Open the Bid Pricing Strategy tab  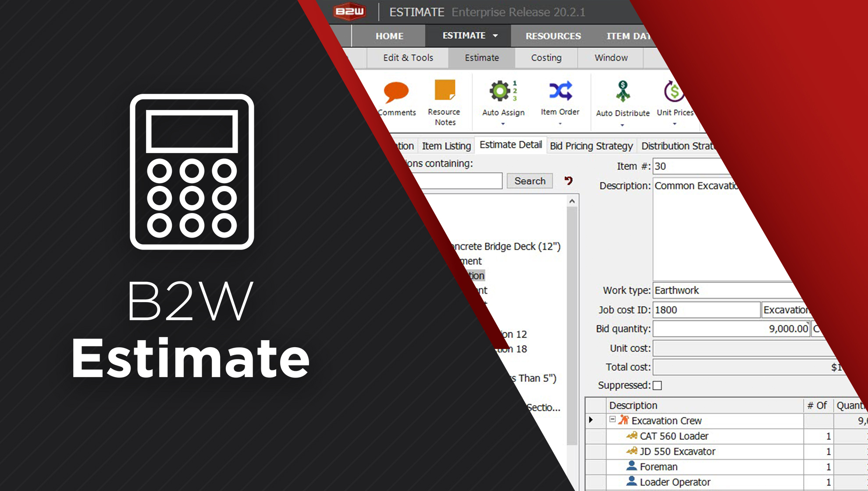[591, 146]
